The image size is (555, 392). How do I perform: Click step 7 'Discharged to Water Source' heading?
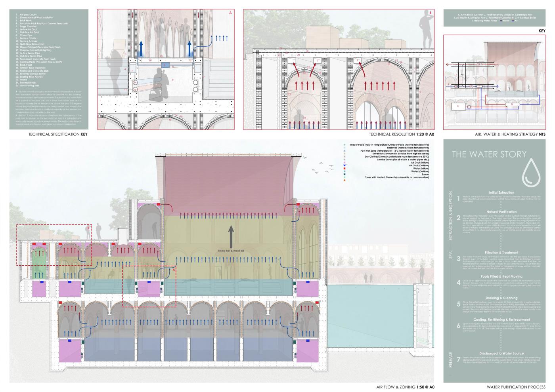[496, 353]
